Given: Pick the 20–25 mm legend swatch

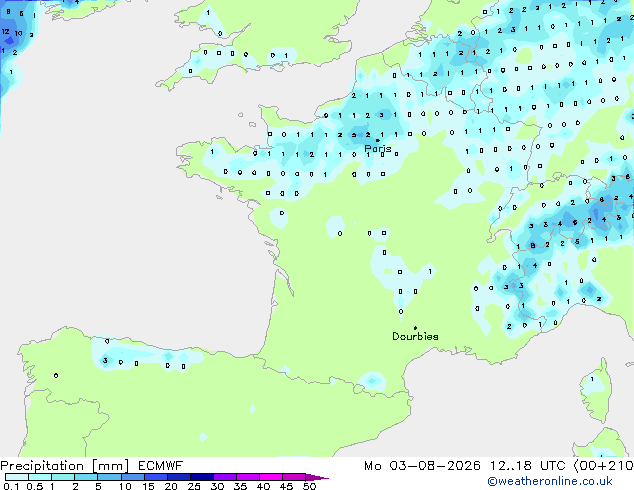Looking at the screenshot, I should [178, 477].
